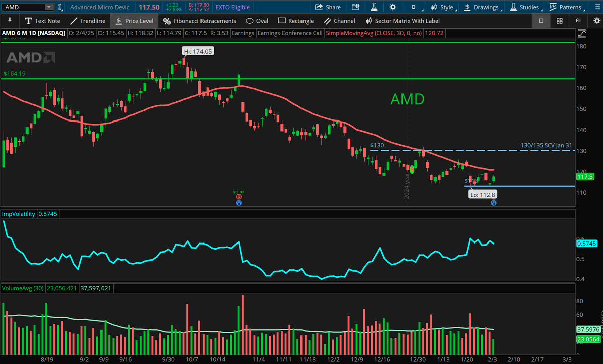Click the alert card icon beside Share
The width and height of the screenshot is (603, 364).
pyautogui.click(x=356, y=7)
